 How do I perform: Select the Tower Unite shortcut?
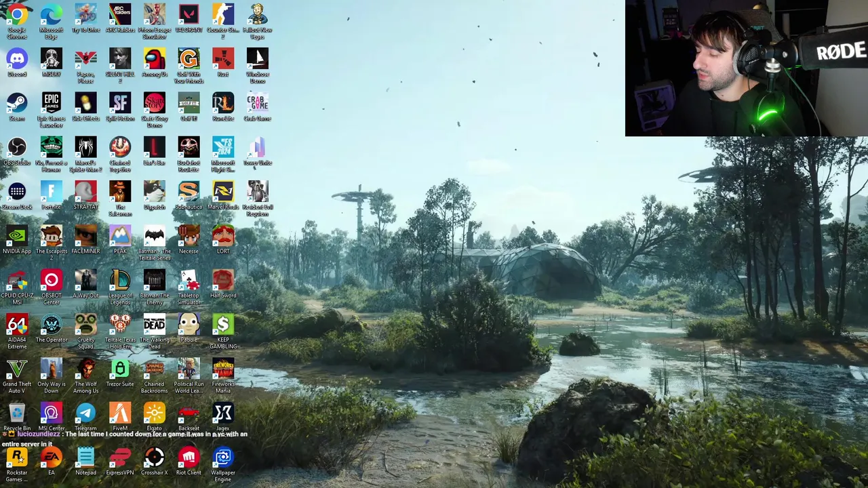[x=258, y=147]
